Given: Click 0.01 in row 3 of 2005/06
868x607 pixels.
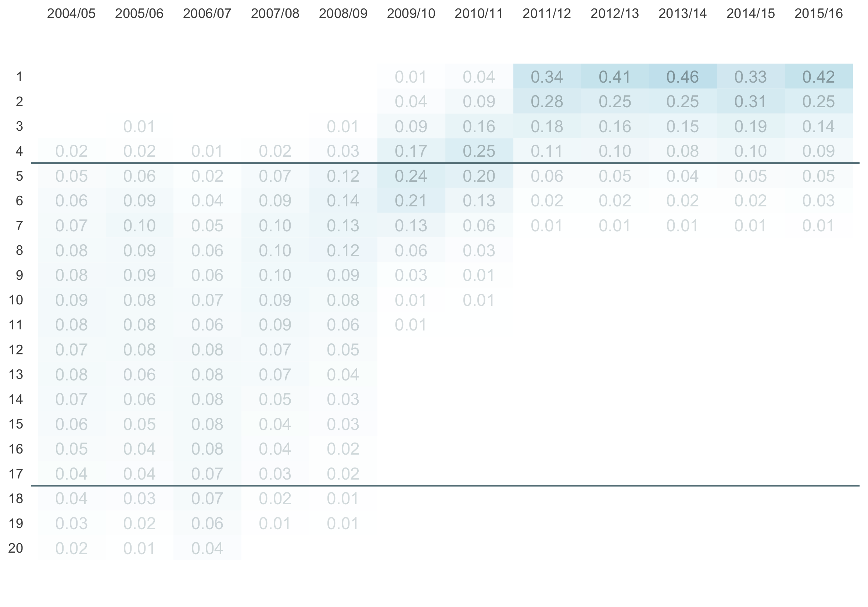Looking at the screenshot, I should tap(139, 127).
